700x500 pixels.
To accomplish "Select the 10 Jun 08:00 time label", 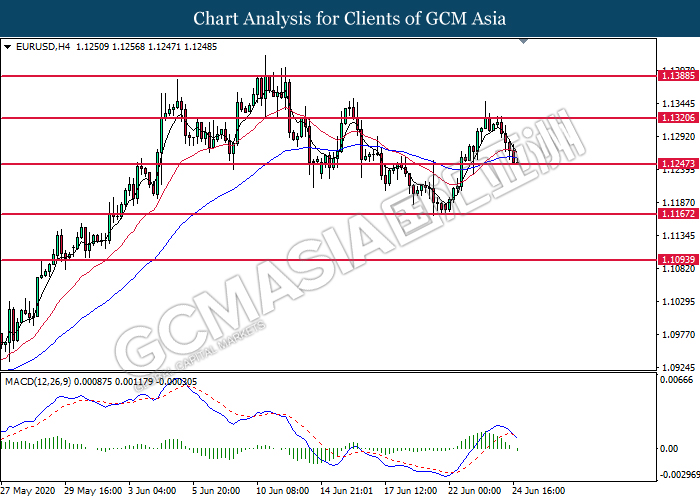I will coord(280,491).
